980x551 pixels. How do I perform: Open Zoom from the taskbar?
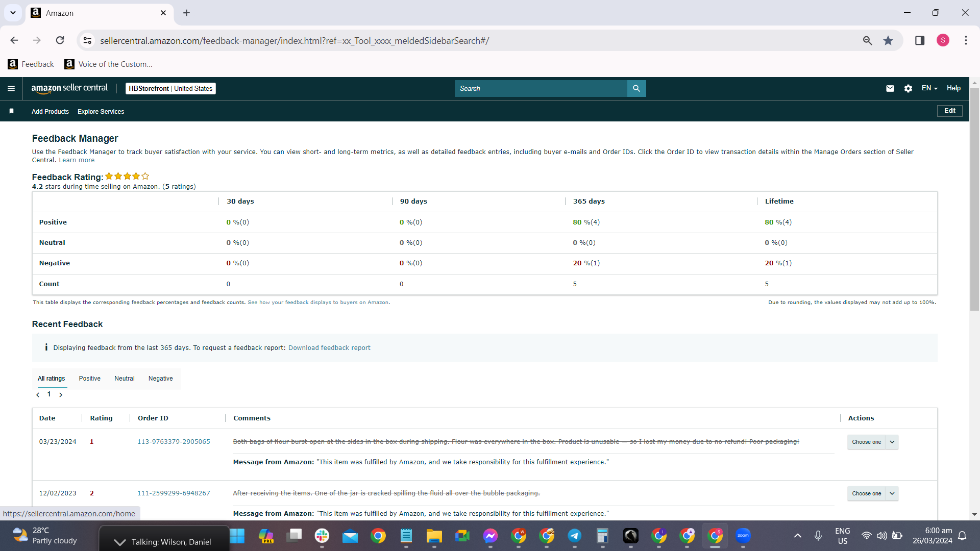[743, 536]
